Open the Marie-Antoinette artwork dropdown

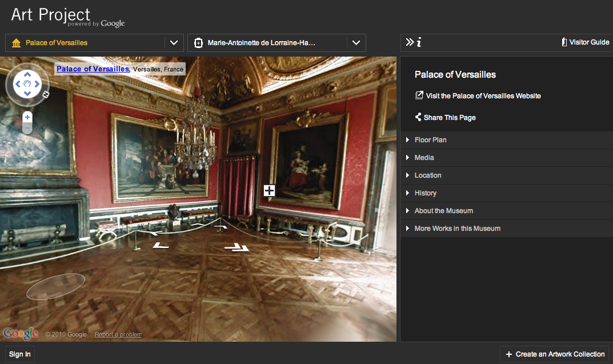tap(356, 43)
